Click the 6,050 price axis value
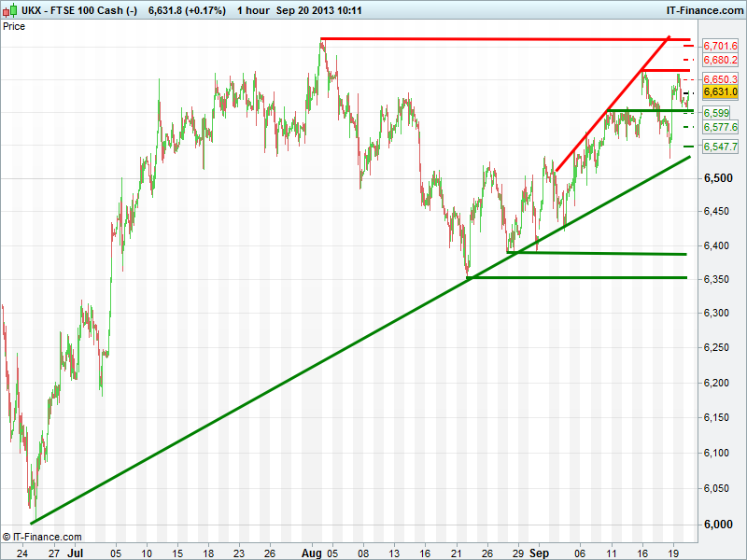 [718, 488]
